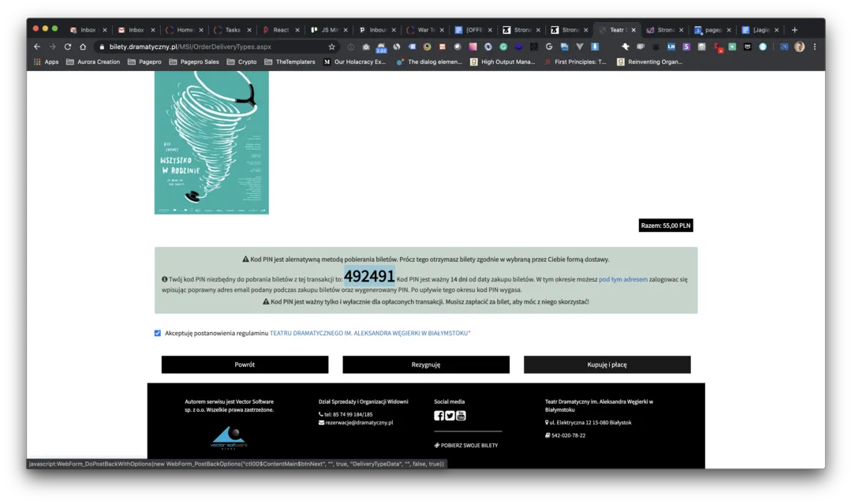
Task: Click POBIERZ SWOJE BILETY footer link
Action: point(466,446)
